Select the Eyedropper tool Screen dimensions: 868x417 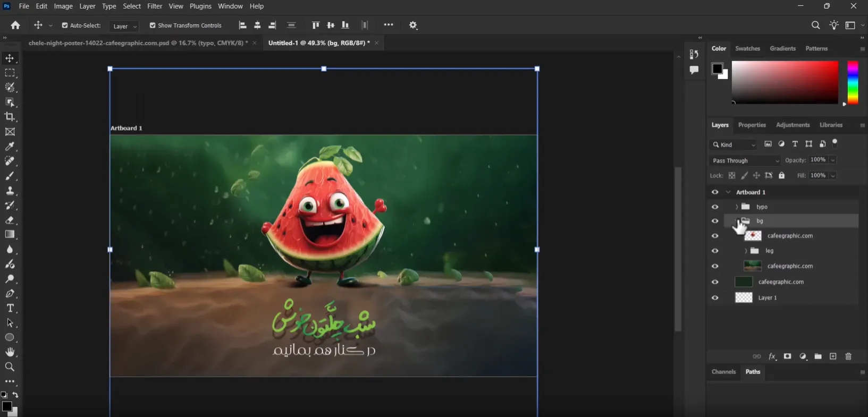[x=10, y=147]
